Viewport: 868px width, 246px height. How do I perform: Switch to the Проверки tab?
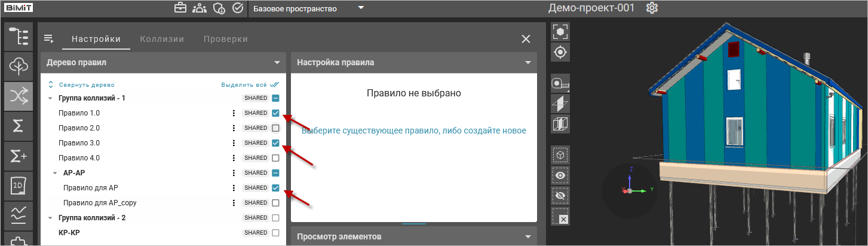tap(225, 39)
